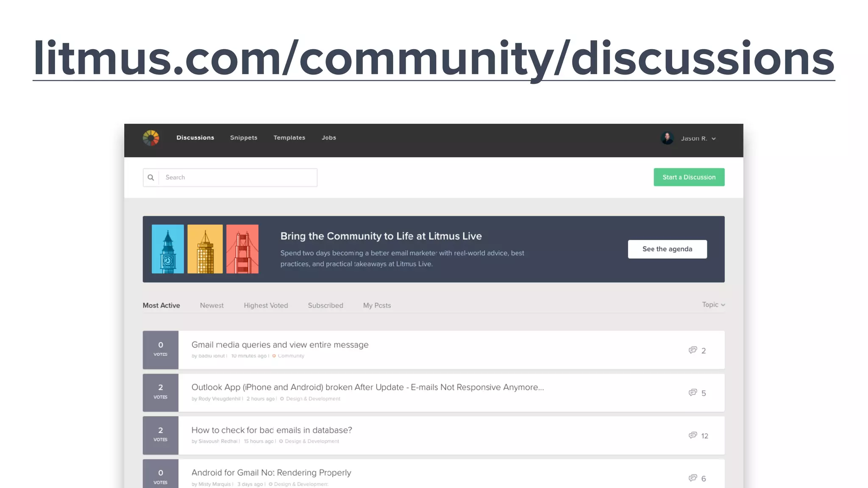Open Outlook App broken After Update discussion

[x=367, y=387]
